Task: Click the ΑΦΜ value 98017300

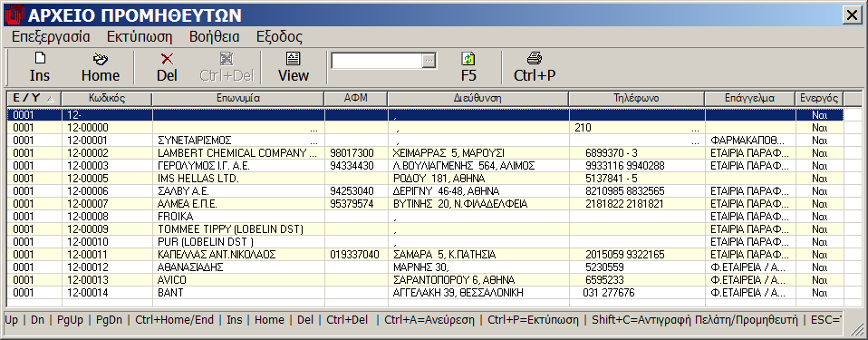Action: [x=352, y=153]
